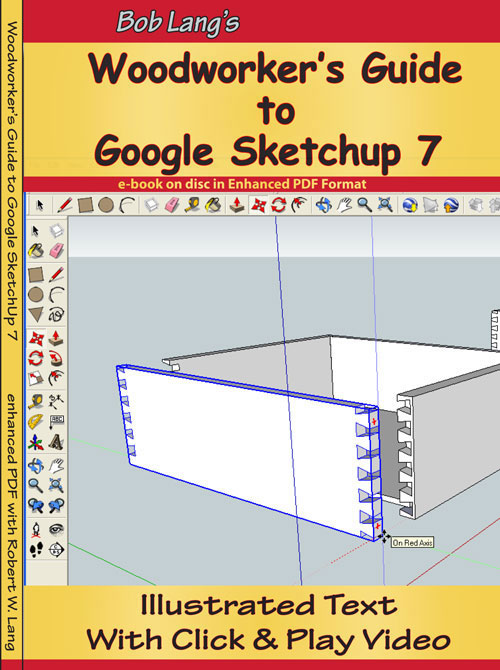
Task: Choose the 3D Text tool
Action: pyautogui.click(x=56, y=442)
